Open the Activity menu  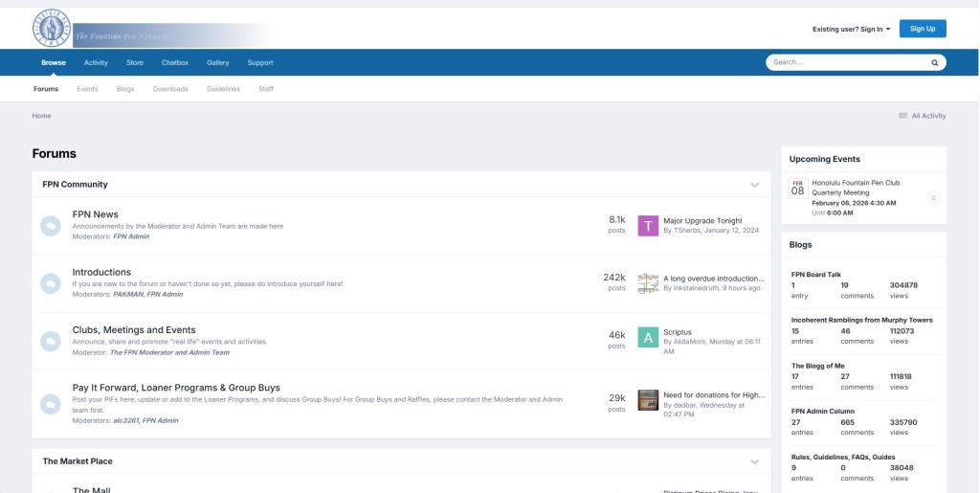click(96, 62)
